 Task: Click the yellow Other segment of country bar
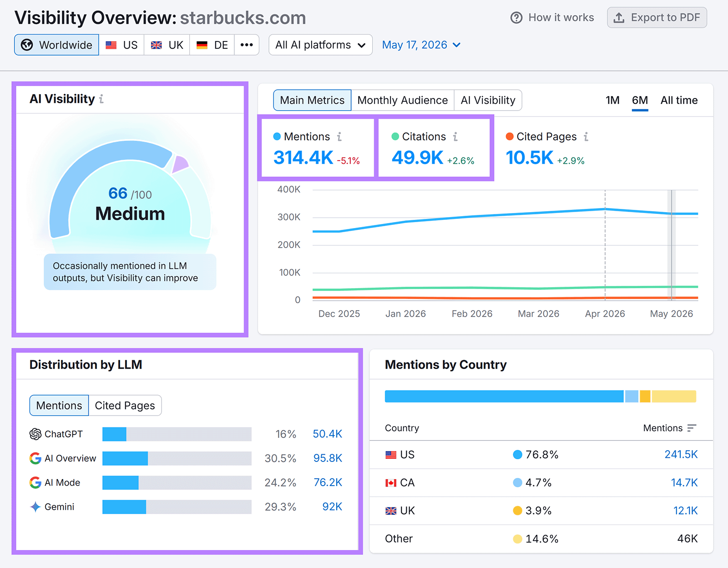[674, 396]
